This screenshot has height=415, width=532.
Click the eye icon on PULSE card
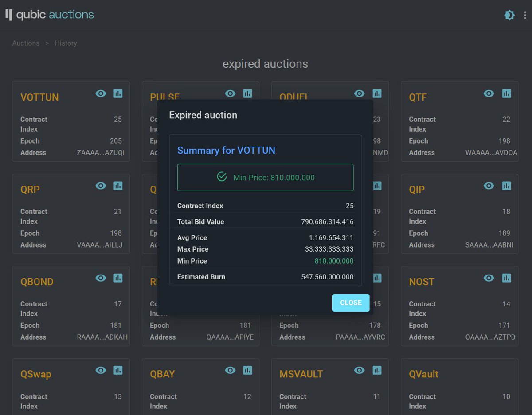[x=230, y=93]
